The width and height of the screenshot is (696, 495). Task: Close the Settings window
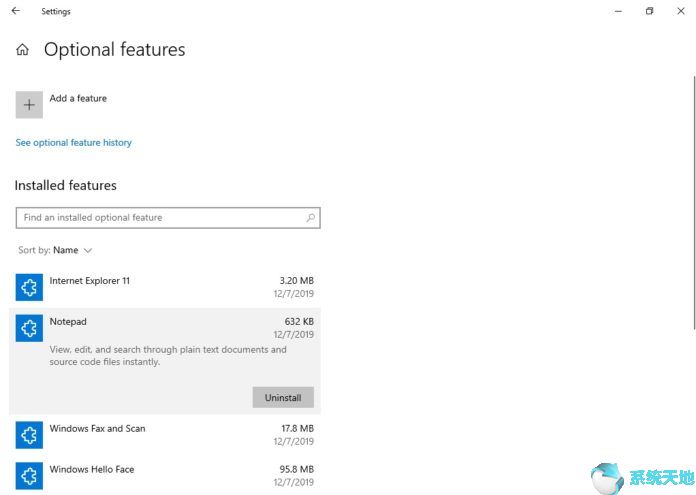(681, 11)
